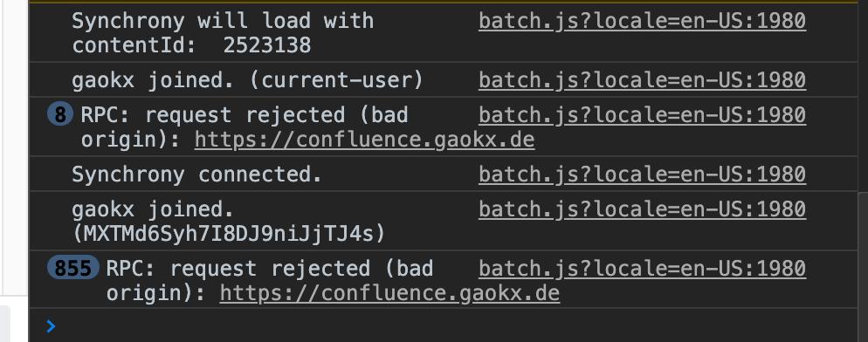The width and height of the screenshot is (868, 342).
Task: Click the blue console prompt chevron
Action: (51, 326)
